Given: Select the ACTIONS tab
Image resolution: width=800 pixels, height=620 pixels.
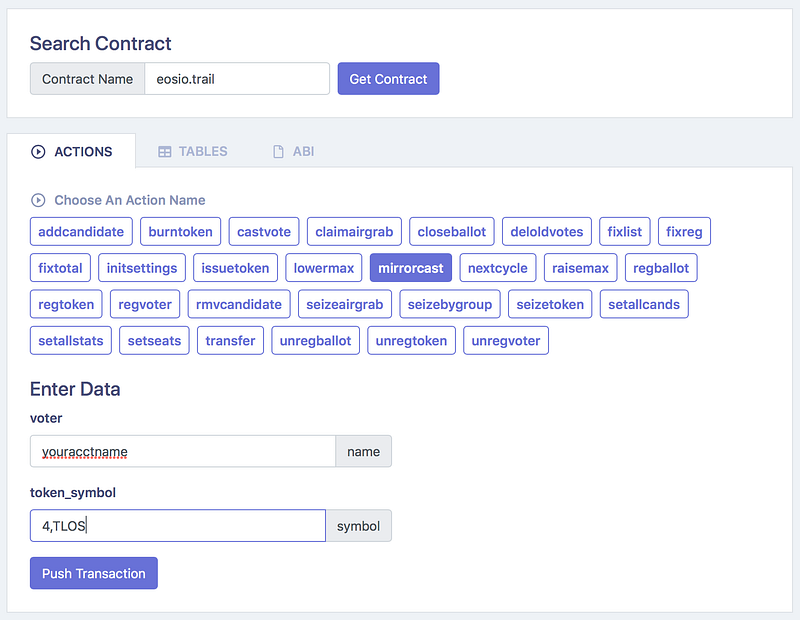Looking at the screenshot, I should (71, 152).
